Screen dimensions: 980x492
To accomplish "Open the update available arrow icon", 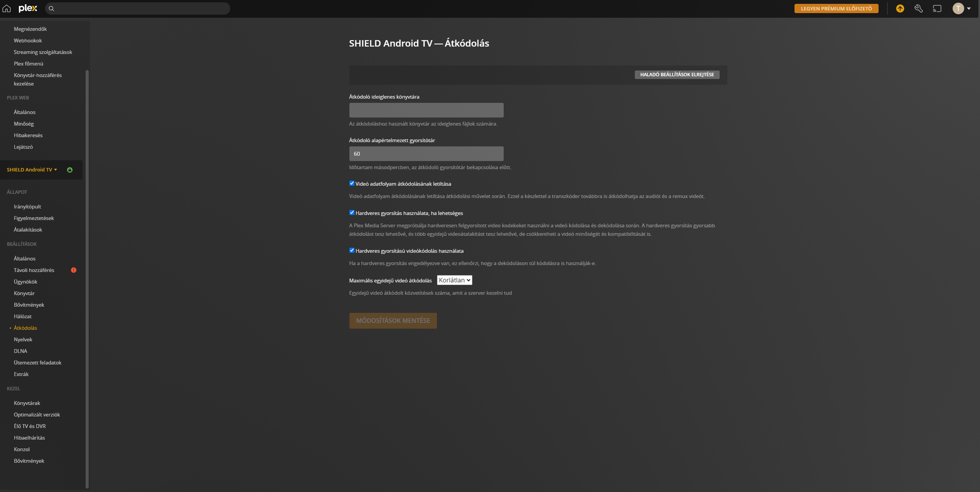I will pyautogui.click(x=900, y=8).
